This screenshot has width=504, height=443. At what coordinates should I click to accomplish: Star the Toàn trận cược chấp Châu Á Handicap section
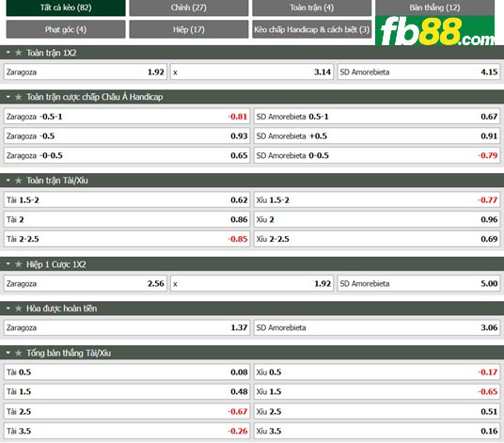[x=19, y=97]
